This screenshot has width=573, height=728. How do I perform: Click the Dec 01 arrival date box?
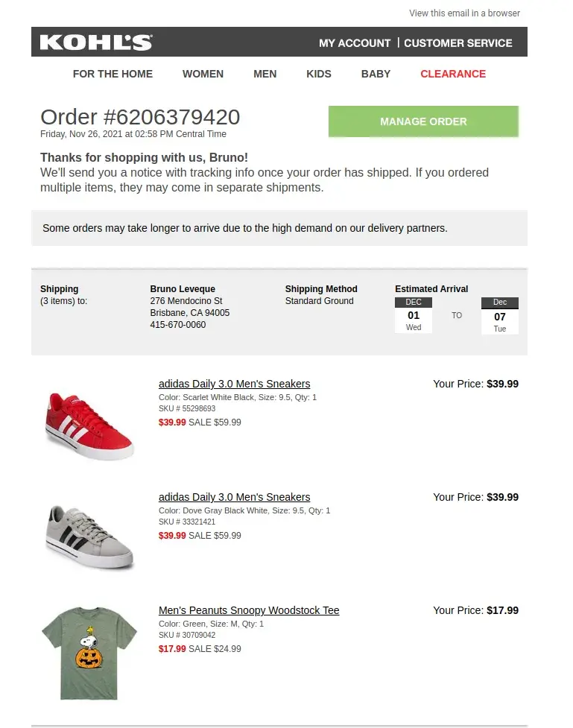414,315
